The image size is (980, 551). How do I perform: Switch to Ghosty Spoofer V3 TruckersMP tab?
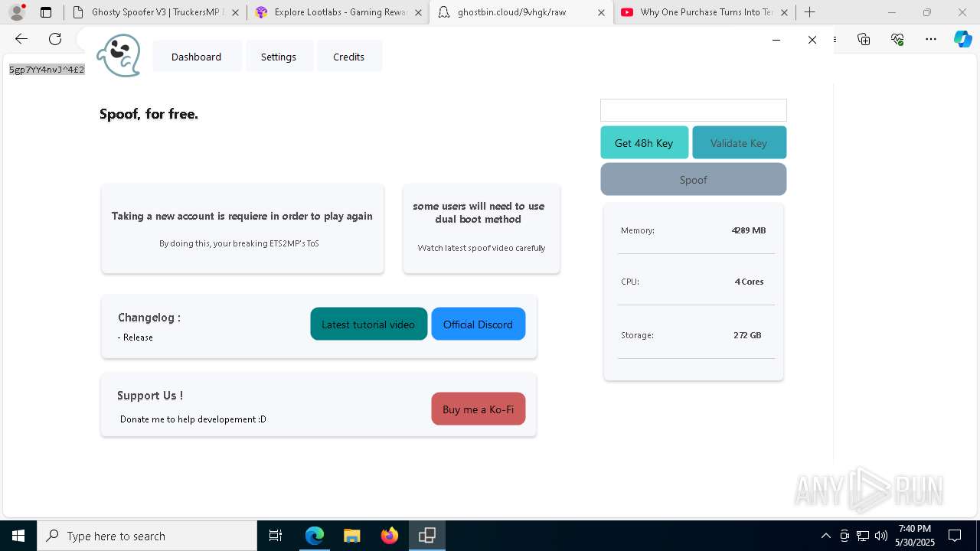[157, 12]
